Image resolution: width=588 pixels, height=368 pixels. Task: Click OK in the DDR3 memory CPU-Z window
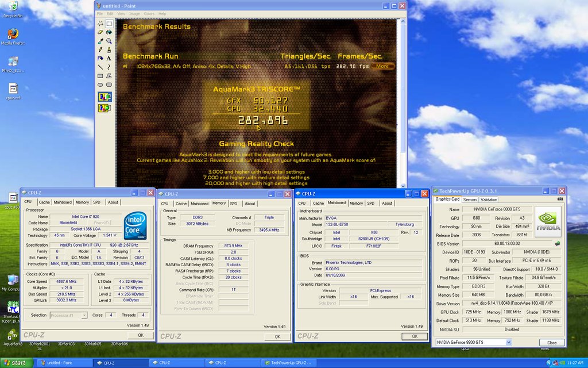277,336
